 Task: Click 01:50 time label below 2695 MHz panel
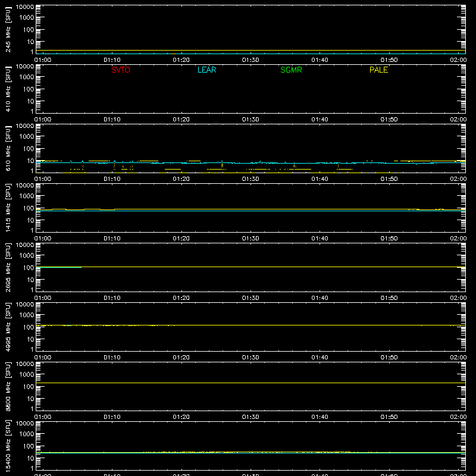tap(389, 298)
